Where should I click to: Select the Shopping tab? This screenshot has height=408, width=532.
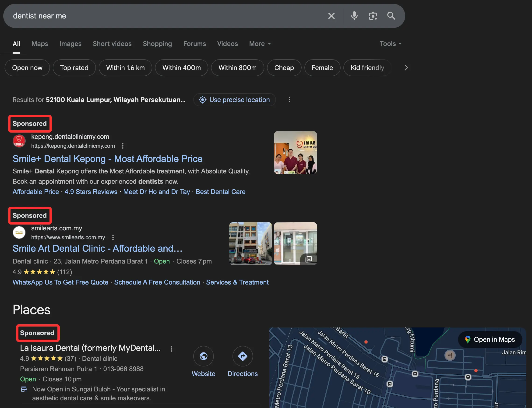click(x=157, y=44)
